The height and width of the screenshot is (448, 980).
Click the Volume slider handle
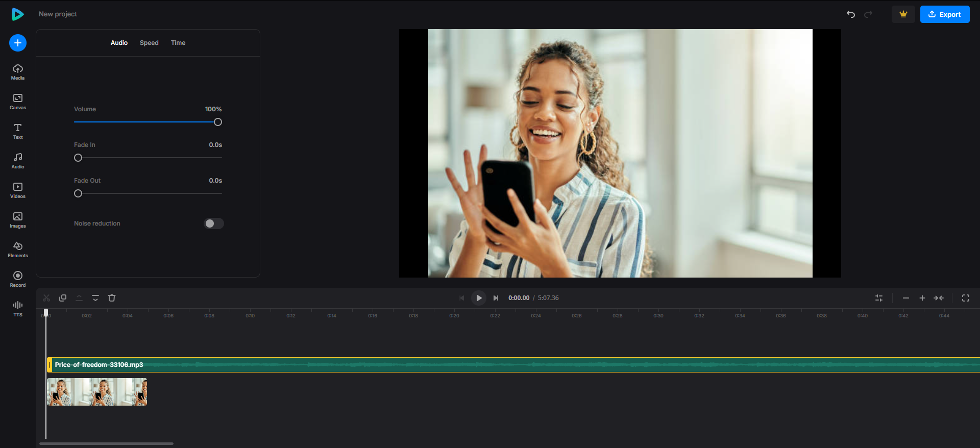(x=218, y=122)
